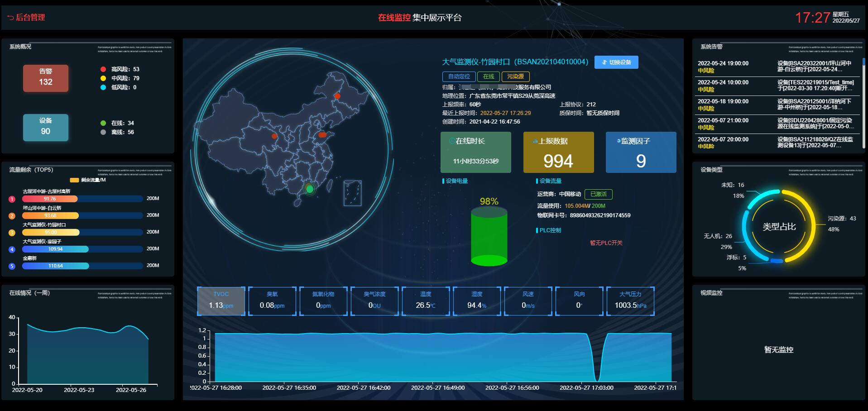The image size is (868, 411).
Task: Click the back arrow icon beside 后台管理
Action: (x=10, y=18)
